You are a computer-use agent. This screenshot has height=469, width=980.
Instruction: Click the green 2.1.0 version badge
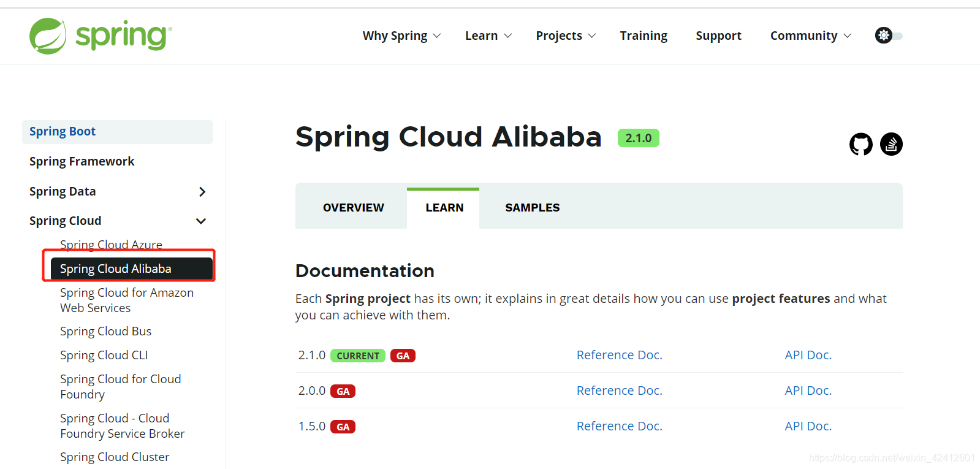coord(639,138)
